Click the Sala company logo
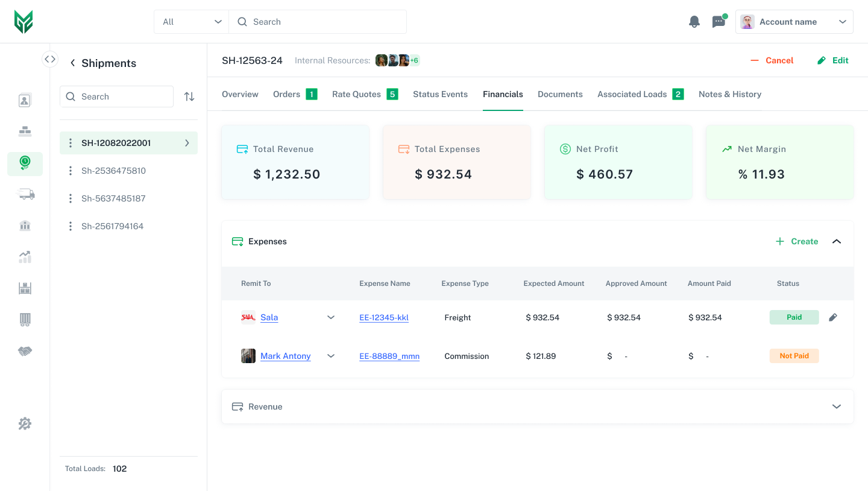Viewport: 868px width, 491px height. [248, 317]
